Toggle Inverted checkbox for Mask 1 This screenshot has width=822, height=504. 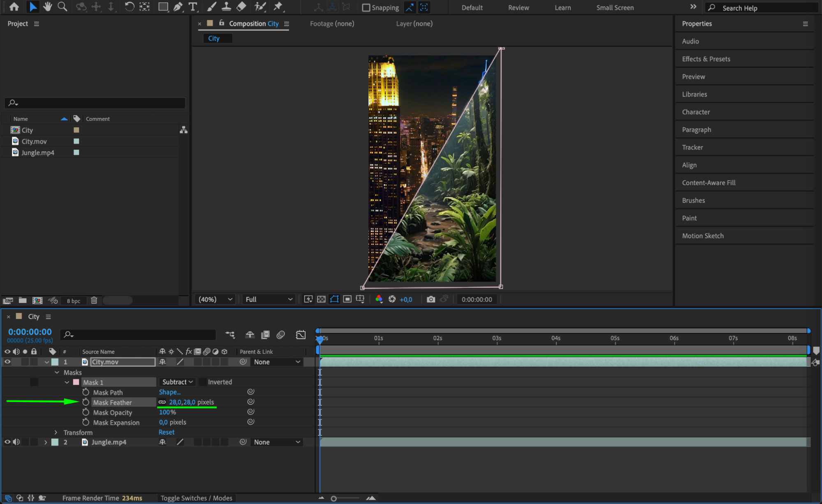[203, 382]
